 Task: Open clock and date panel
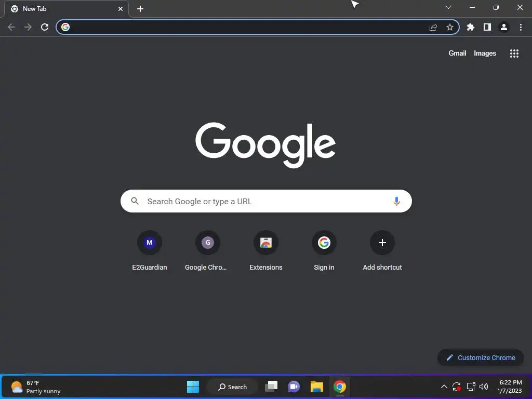pos(510,387)
